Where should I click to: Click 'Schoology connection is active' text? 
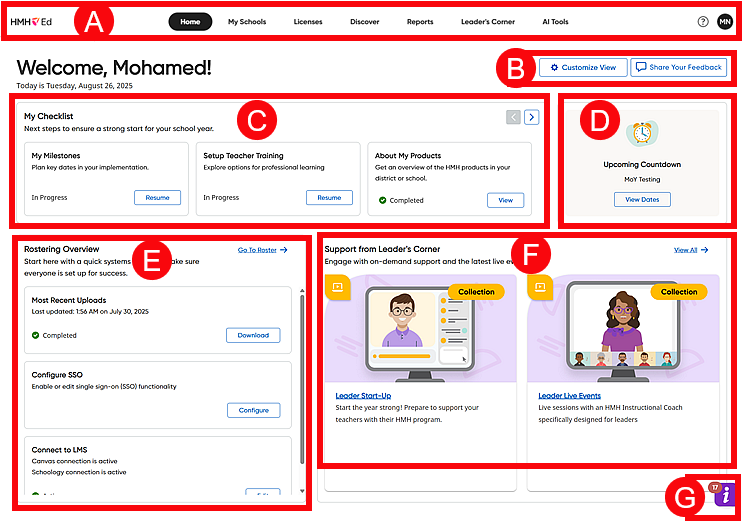click(79, 472)
